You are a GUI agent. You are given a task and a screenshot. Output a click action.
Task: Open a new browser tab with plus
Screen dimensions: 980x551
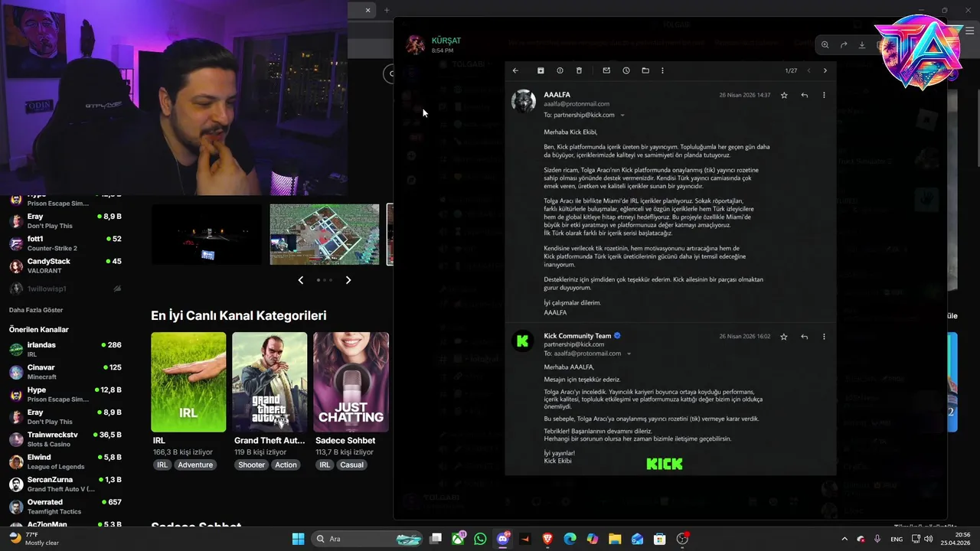[x=387, y=10]
